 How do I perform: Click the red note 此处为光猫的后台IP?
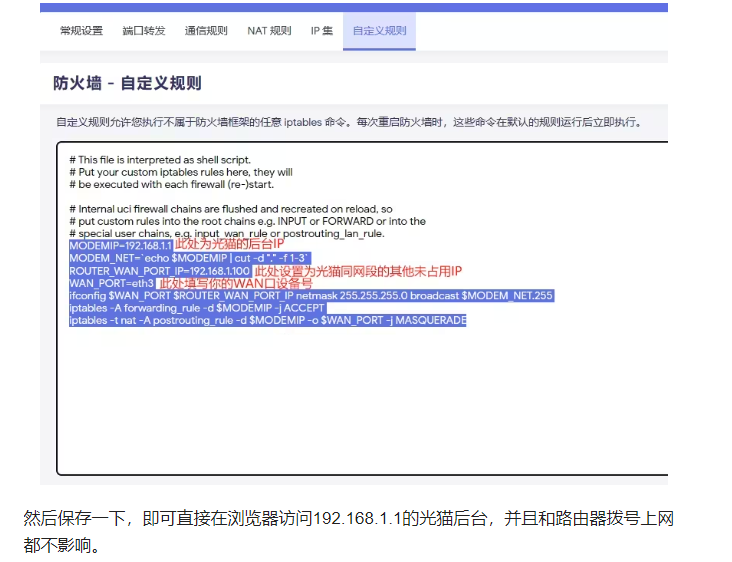pyautogui.click(x=230, y=244)
